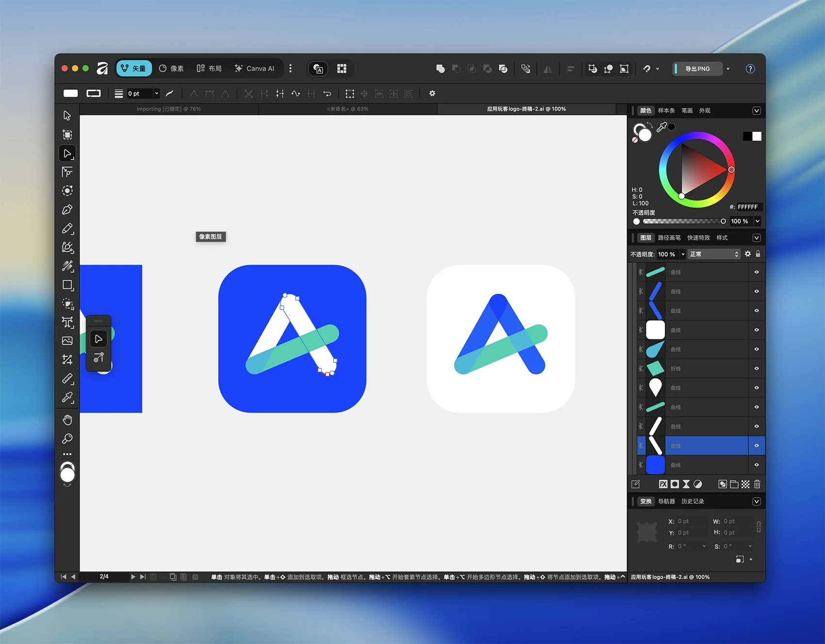Switch to the 历史记录 panel tab

coord(693,501)
